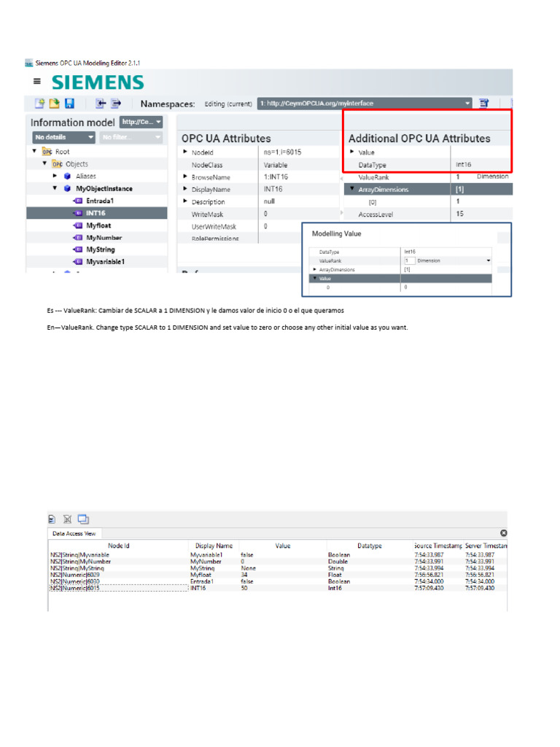
Task: Expand the Description attribute row
Action: coord(185,201)
